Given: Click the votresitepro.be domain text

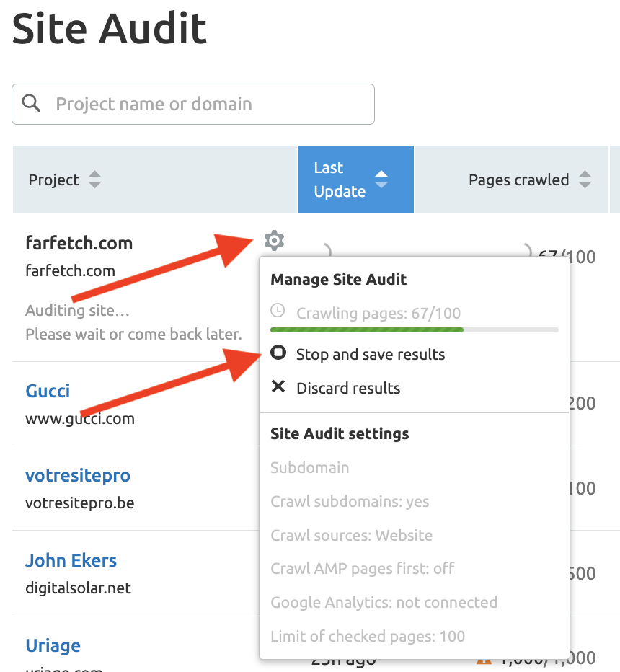Looking at the screenshot, I should coord(80,503).
